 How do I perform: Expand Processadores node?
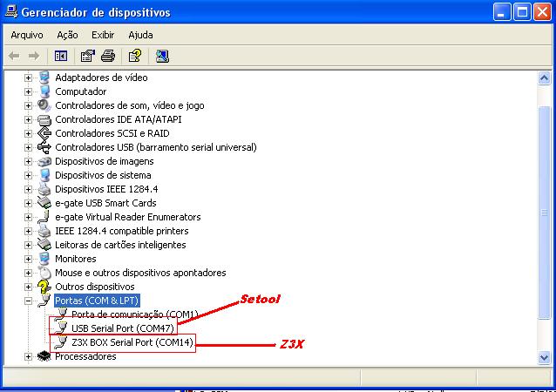[28, 356]
